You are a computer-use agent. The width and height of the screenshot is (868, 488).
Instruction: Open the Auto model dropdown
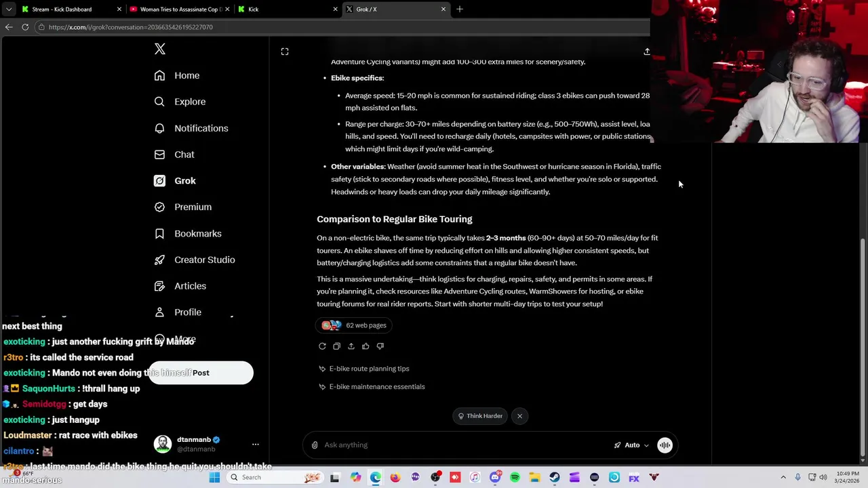click(631, 445)
